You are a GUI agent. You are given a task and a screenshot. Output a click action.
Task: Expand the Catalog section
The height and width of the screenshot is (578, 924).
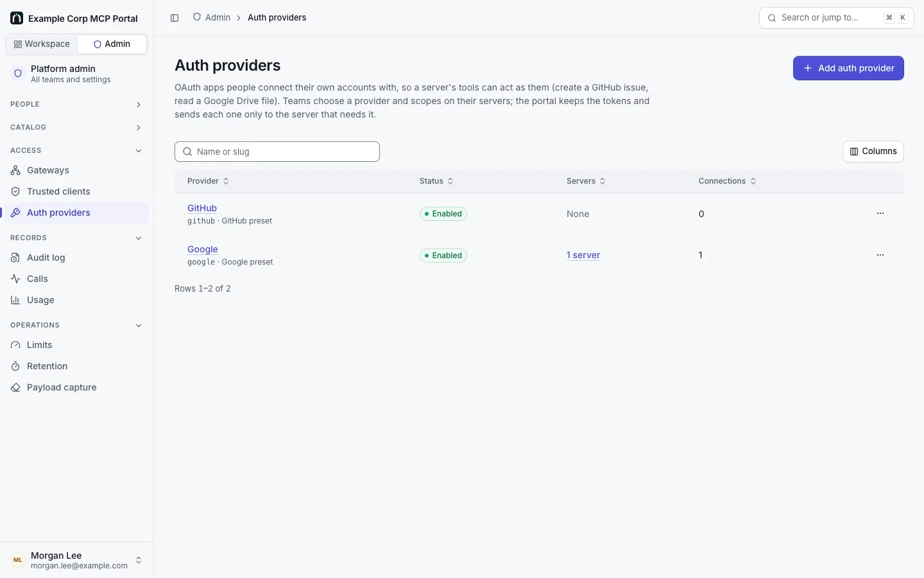point(76,127)
